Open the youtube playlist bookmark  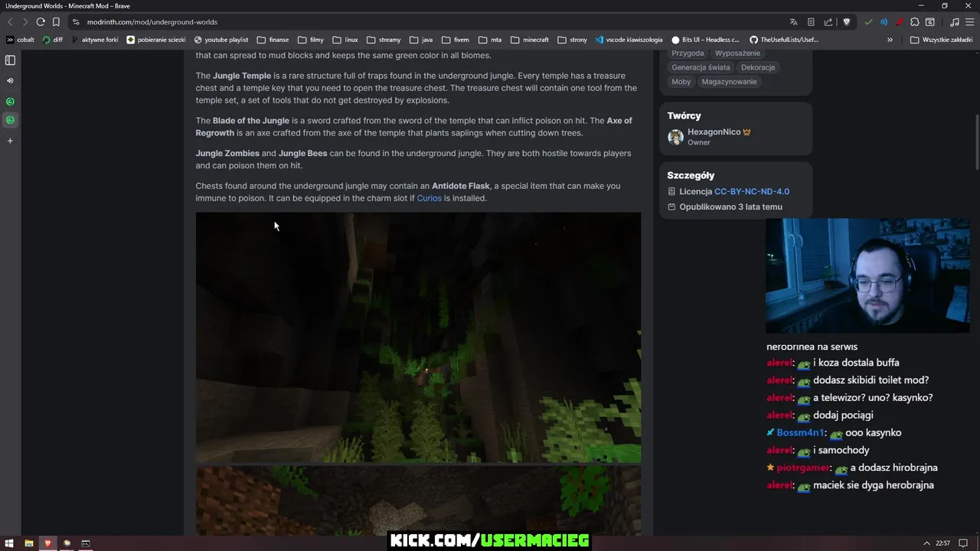click(x=221, y=40)
